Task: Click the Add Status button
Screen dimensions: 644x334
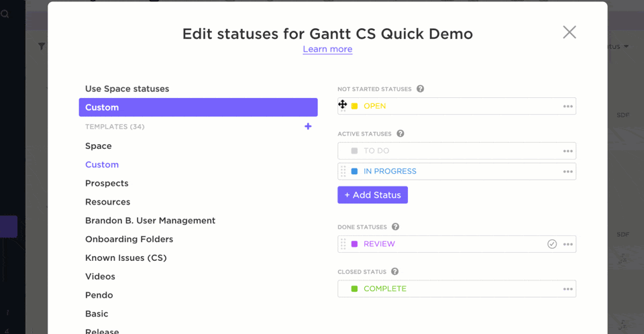Action: 372,195
